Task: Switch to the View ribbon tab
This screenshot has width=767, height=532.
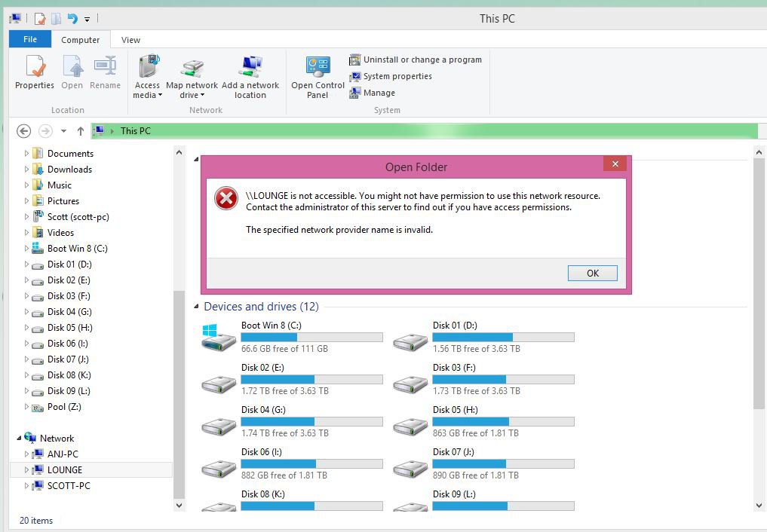Action: pos(130,40)
